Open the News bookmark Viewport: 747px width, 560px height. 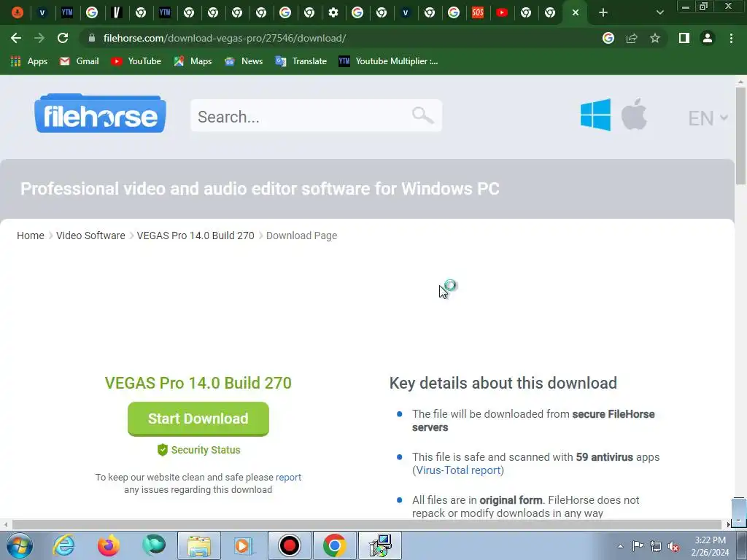coord(244,61)
